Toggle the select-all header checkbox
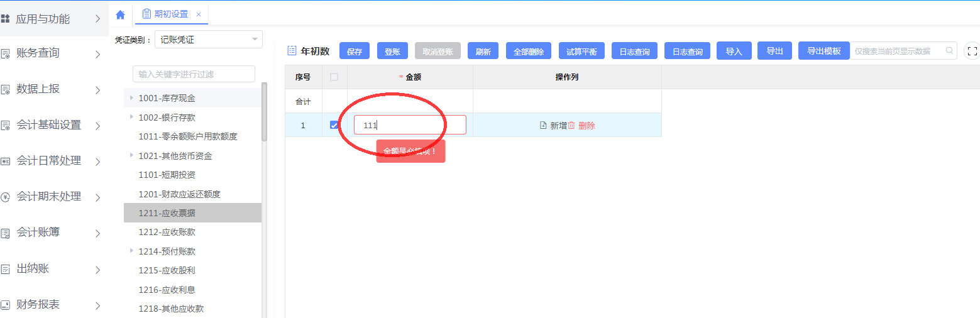This screenshot has width=980, height=318. pos(334,77)
